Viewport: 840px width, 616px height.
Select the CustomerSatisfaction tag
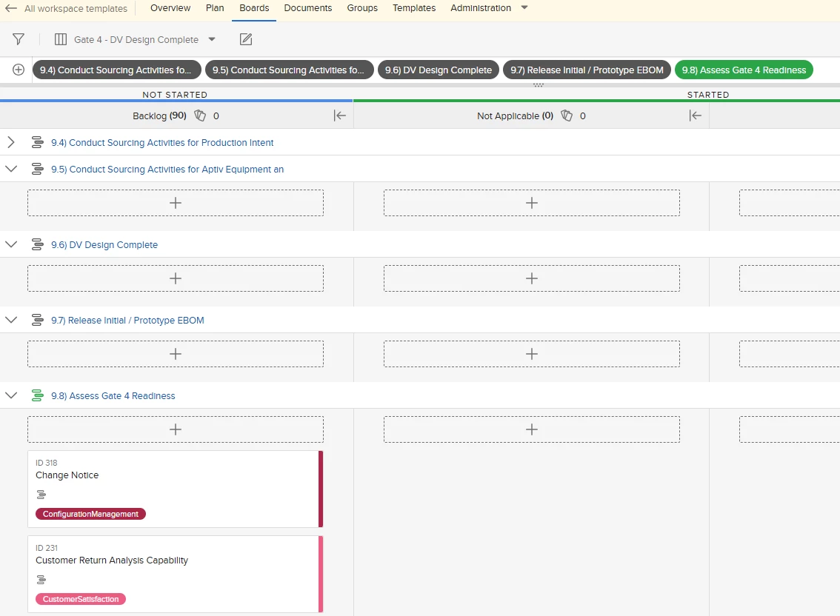tap(80, 599)
